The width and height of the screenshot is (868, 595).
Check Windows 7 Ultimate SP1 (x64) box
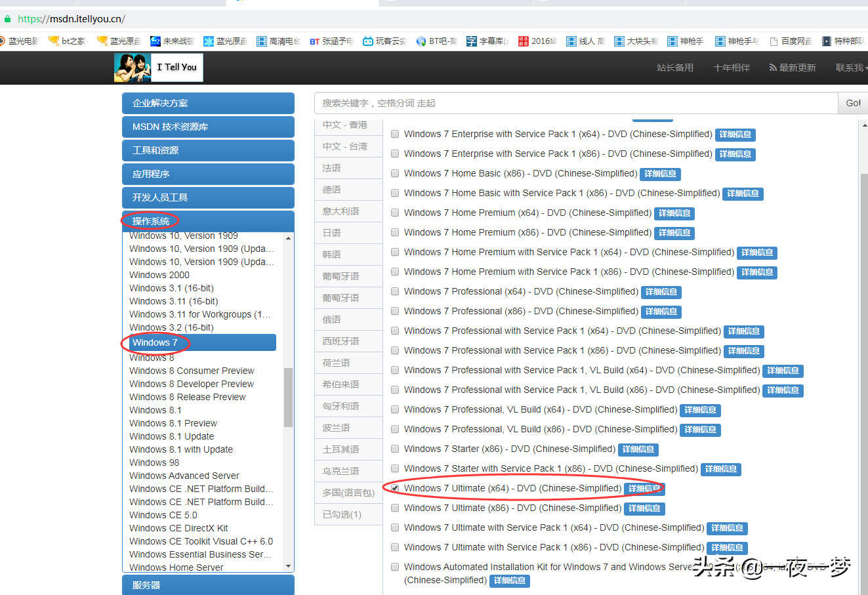(395, 527)
